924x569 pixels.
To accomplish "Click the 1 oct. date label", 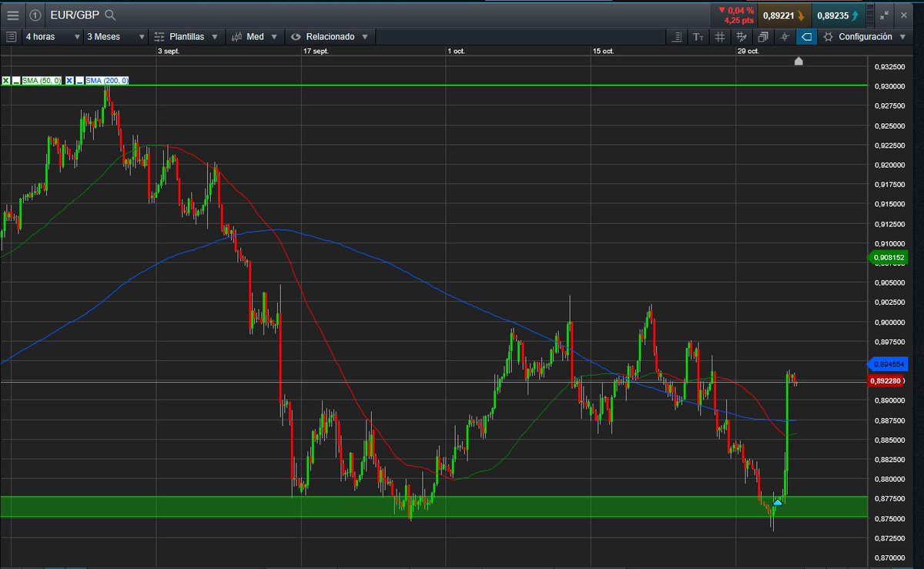I will pos(455,51).
